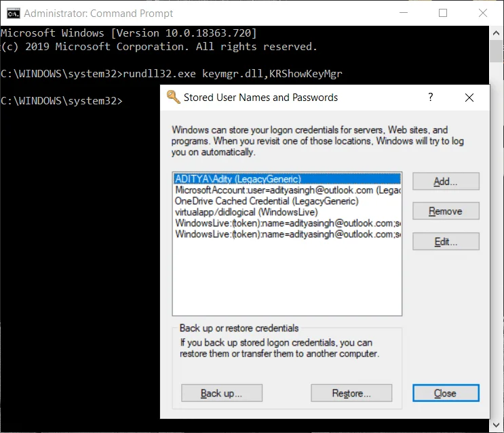504x433 pixels.
Task: Click the help question mark button
Action: (x=431, y=98)
